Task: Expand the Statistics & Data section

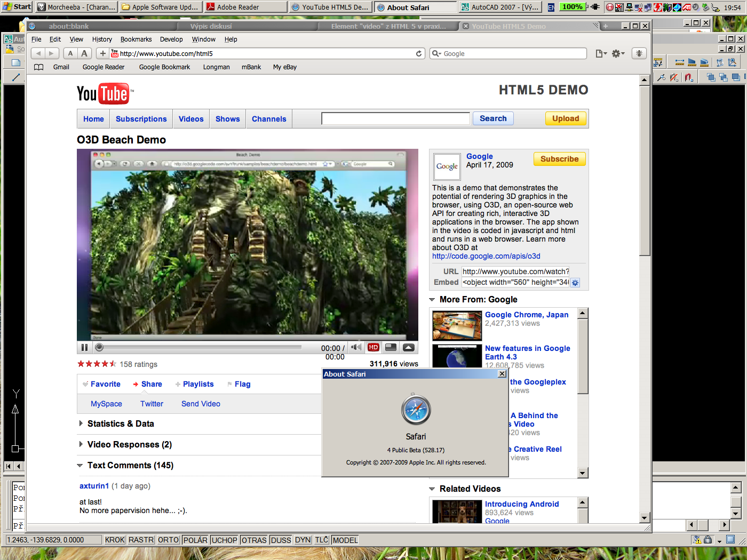Action: 81,423
